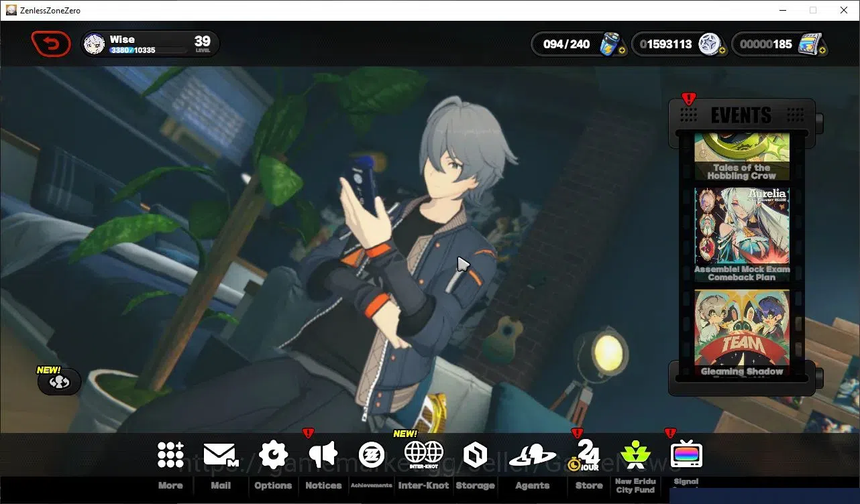The image size is (860, 504).
Task: Open the Inter-Knot globe icon
Action: click(x=423, y=454)
